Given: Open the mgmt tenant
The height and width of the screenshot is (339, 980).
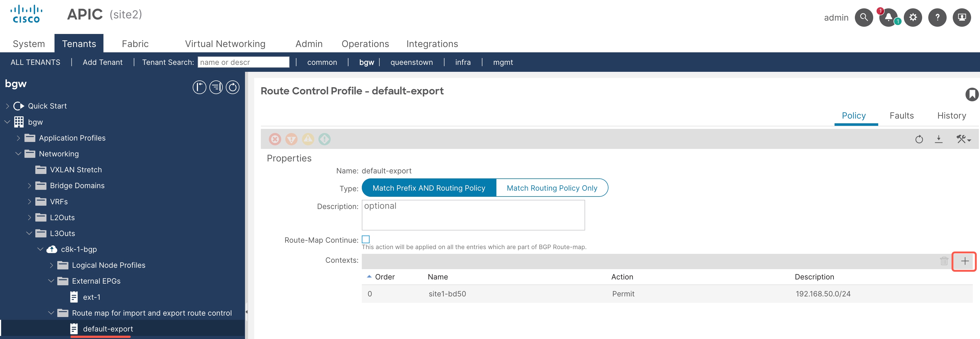Looking at the screenshot, I should point(503,62).
